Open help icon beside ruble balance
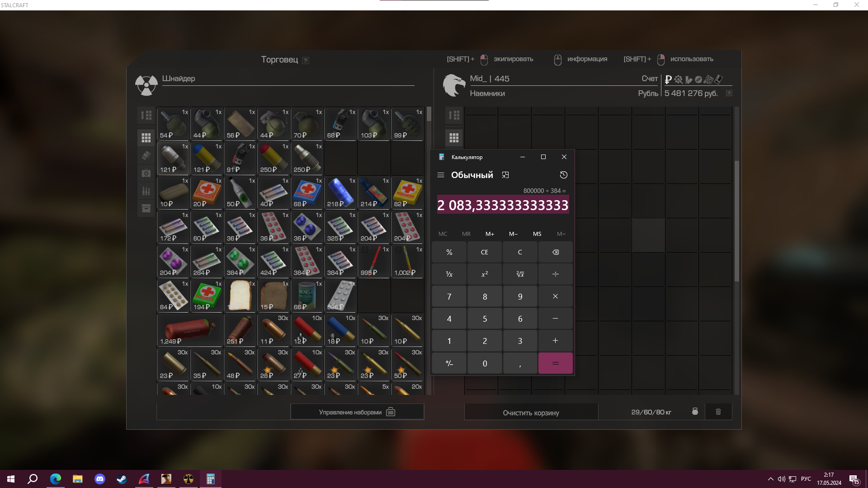868x488 pixels. [x=729, y=93]
